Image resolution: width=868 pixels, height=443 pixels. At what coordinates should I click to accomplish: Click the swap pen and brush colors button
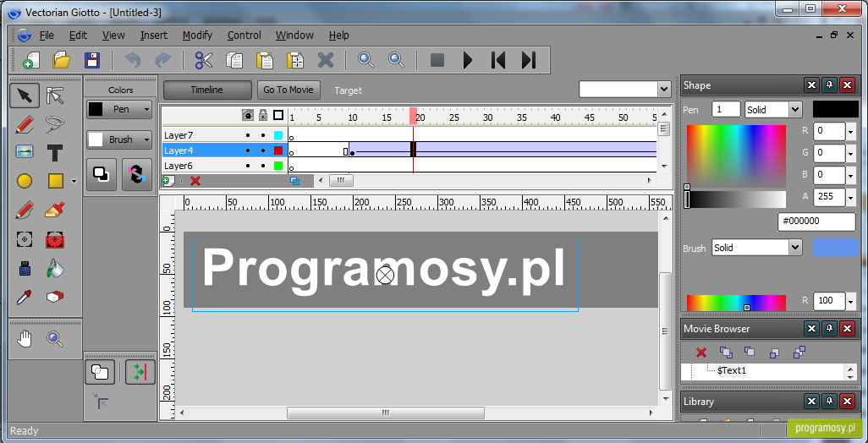137,174
